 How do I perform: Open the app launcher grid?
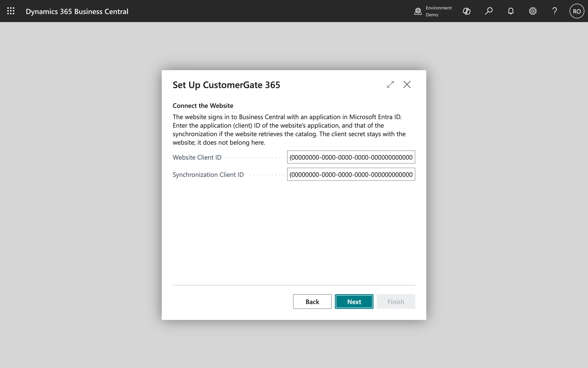tap(11, 11)
